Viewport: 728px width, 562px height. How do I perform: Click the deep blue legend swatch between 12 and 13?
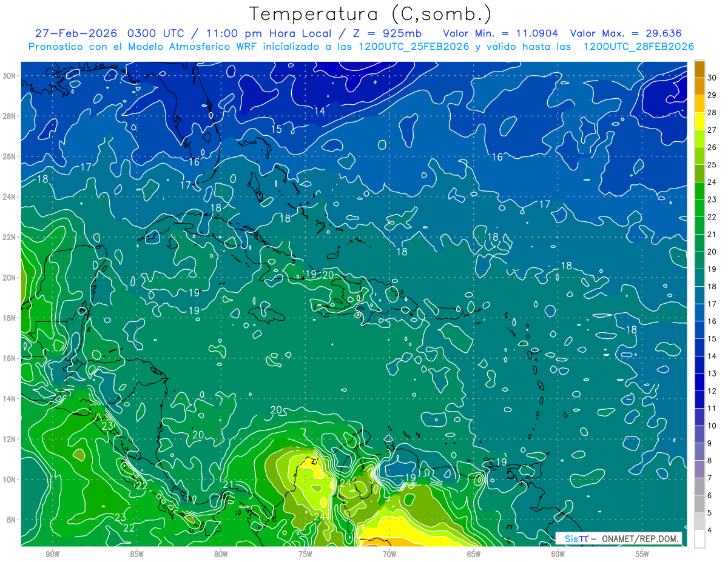coord(699,382)
